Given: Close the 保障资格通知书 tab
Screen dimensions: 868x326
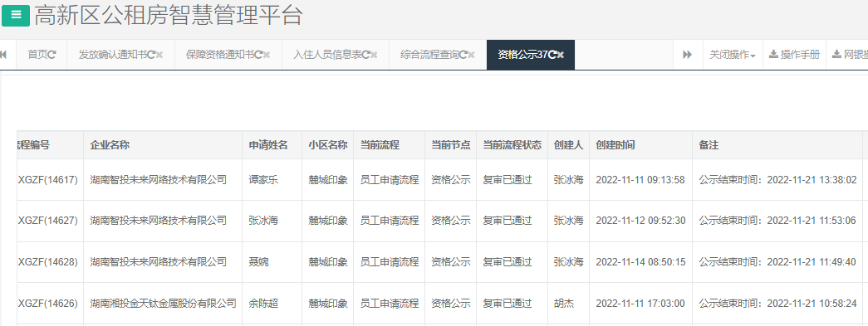Looking at the screenshot, I should click(x=267, y=55).
